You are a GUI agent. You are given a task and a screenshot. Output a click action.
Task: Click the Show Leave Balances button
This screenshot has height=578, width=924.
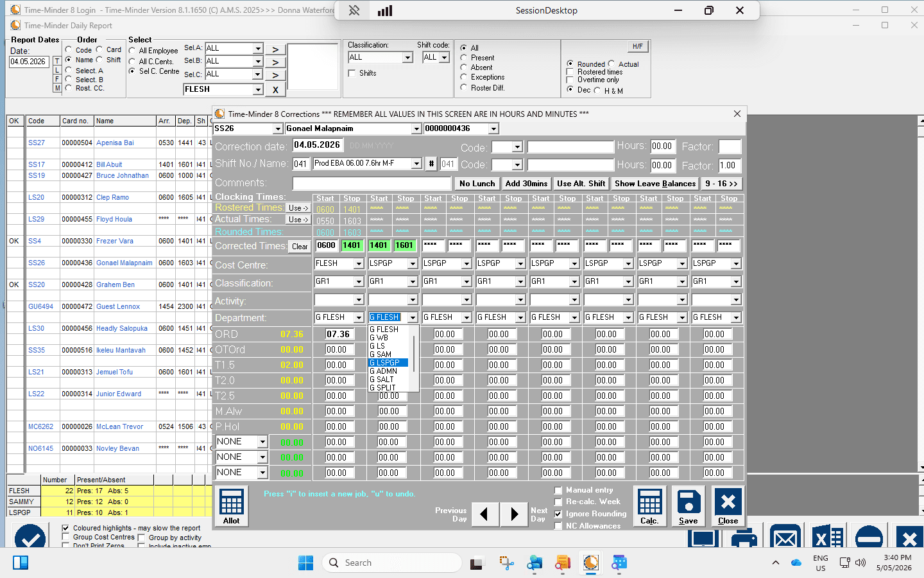[655, 184]
